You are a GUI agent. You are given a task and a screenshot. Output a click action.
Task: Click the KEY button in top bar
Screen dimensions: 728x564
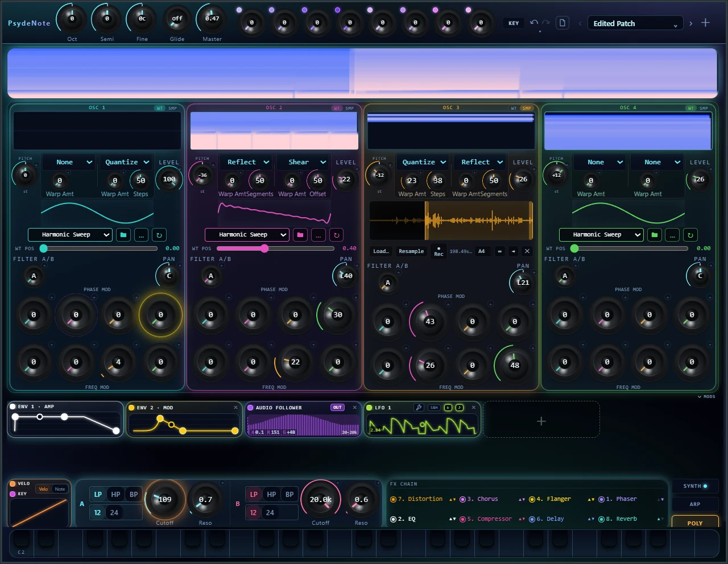click(514, 23)
